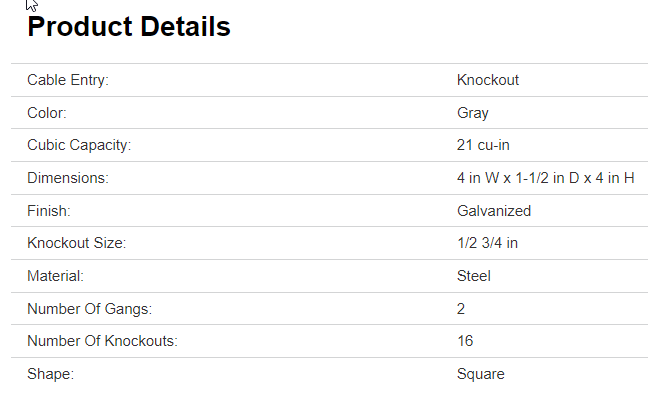Click the Color label
Viewport: 648px width, 402px height.
coord(47,113)
